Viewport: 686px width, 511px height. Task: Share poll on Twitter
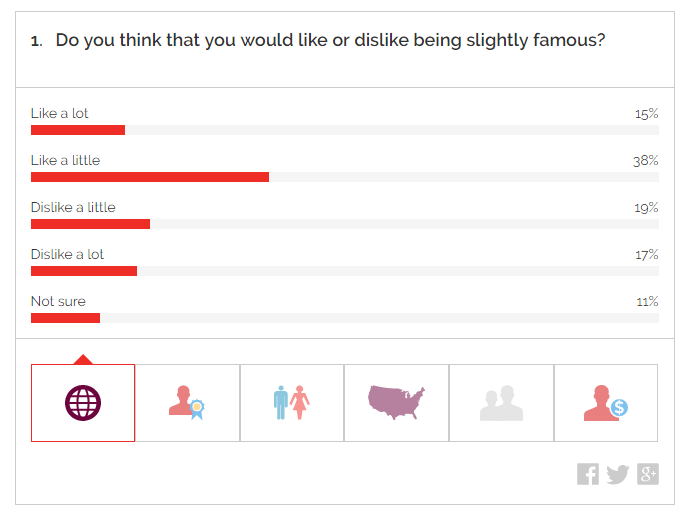tap(618, 474)
